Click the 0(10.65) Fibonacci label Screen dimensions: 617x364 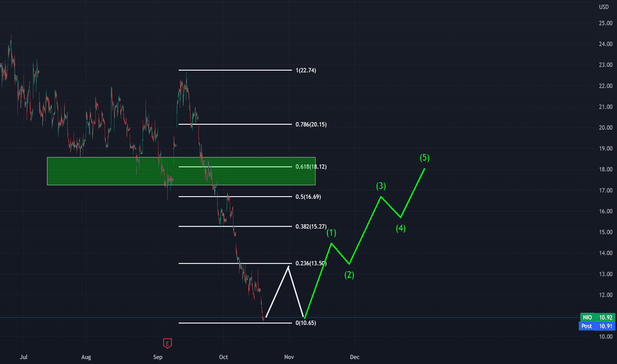(x=306, y=323)
